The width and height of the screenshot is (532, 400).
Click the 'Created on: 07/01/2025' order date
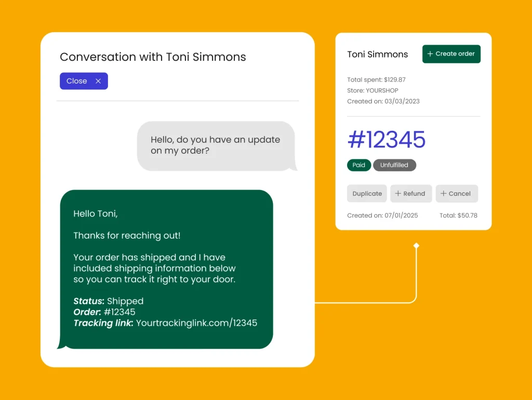click(x=382, y=215)
